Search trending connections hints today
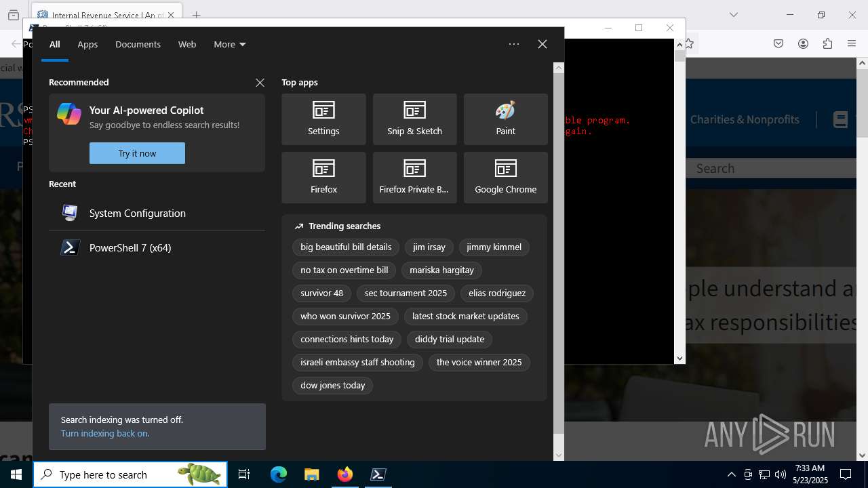868x488 pixels. [x=347, y=340]
